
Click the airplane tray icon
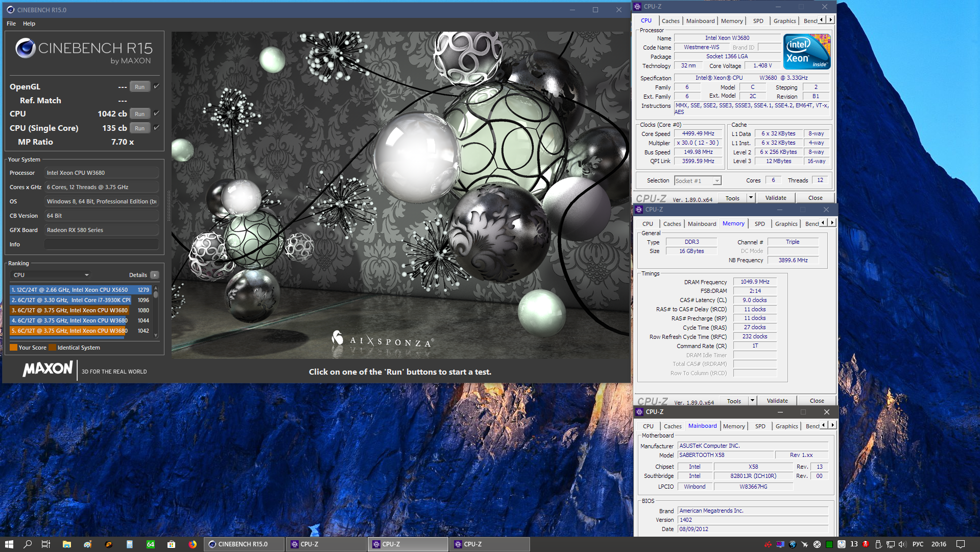click(x=804, y=544)
